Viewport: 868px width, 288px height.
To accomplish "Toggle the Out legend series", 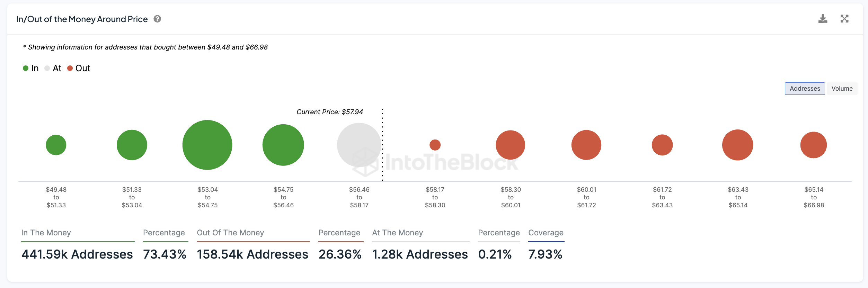I will point(79,68).
